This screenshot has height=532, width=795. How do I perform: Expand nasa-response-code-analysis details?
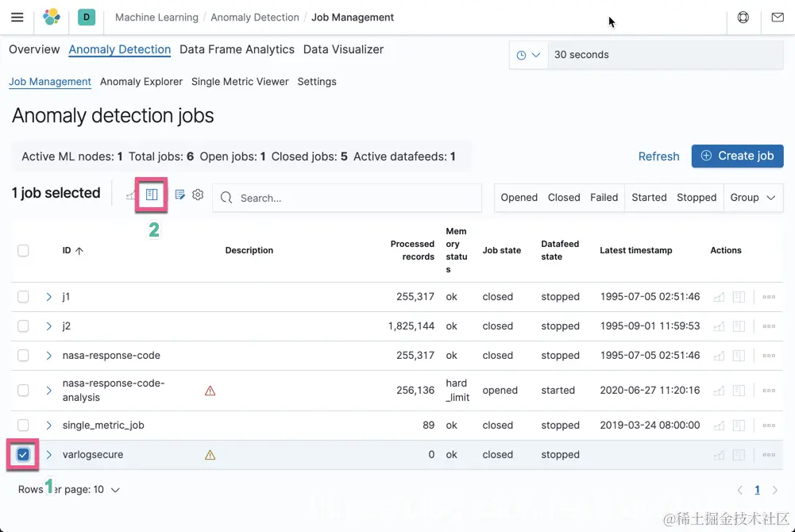(48, 391)
